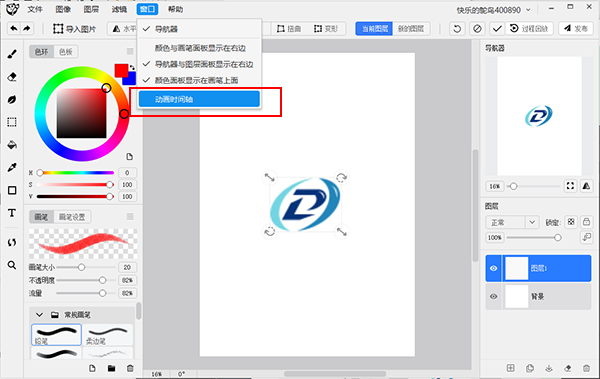600x379 pixels.
Task: Click 扭曲 transform button
Action: pyautogui.click(x=289, y=29)
